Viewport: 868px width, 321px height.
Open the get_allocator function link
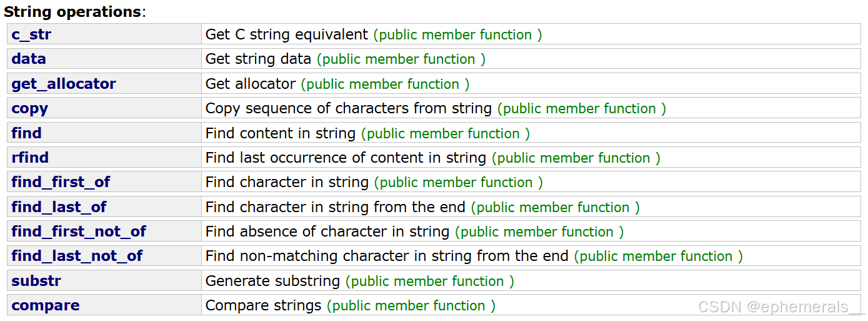(64, 84)
